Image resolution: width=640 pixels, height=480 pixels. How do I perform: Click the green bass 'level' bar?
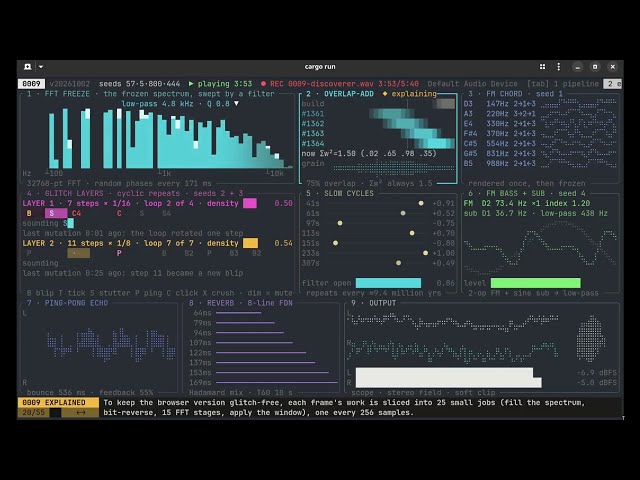coord(536,283)
